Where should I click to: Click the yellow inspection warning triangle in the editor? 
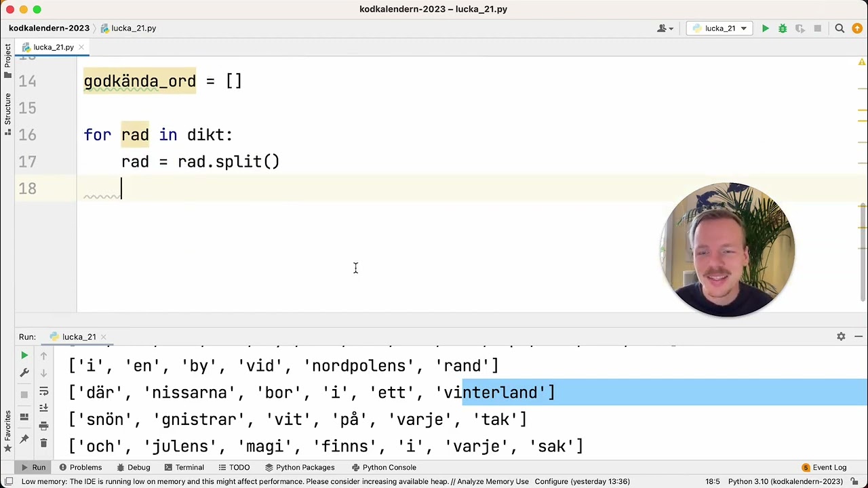click(862, 62)
